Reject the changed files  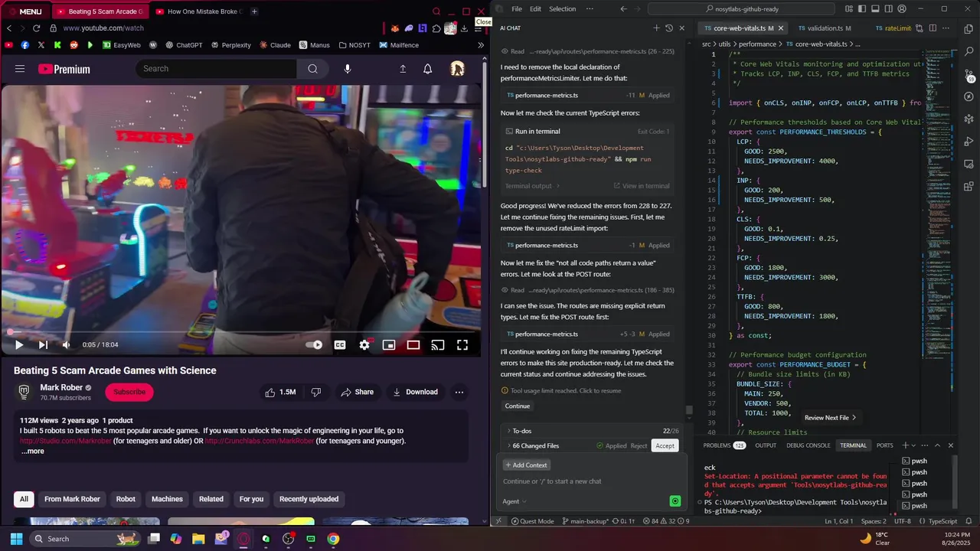coord(639,445)
